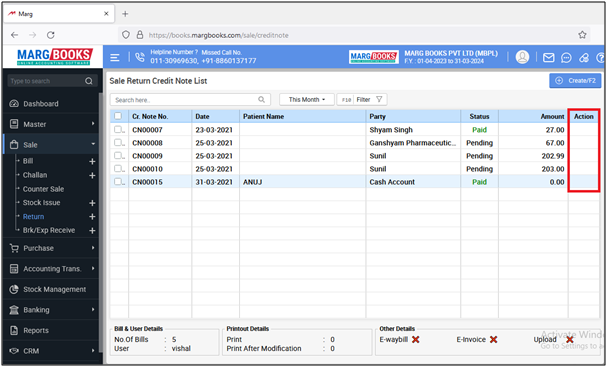The image size is (608, 367).
Task: Expand the Master sidebar menu
Action: pyautogui.click(x=51, y=124)
